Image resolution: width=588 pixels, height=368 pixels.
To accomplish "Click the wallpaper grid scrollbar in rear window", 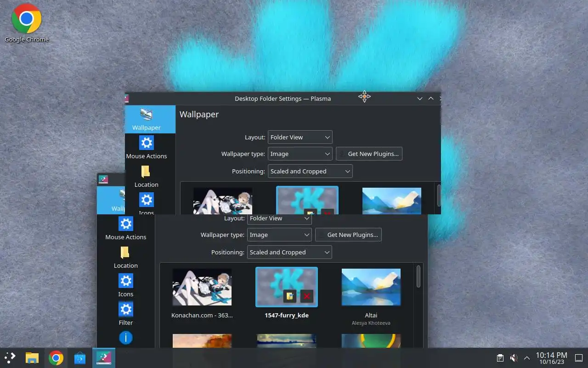I will [418, 276].
